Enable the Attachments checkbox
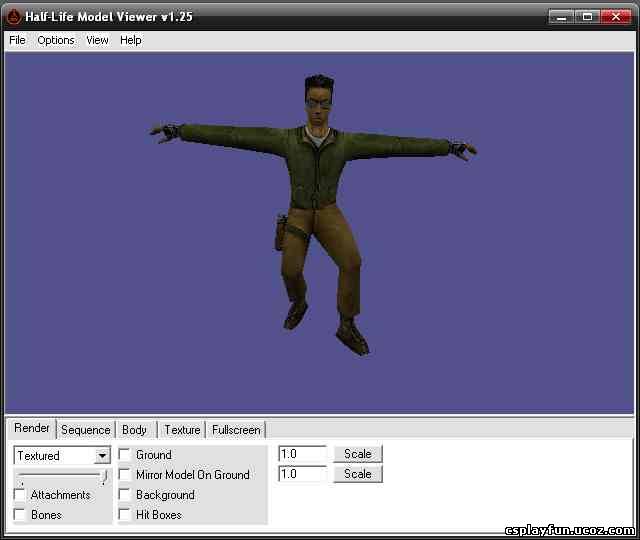The width and height of the screenshot is (640, 540). pos(19,494)
